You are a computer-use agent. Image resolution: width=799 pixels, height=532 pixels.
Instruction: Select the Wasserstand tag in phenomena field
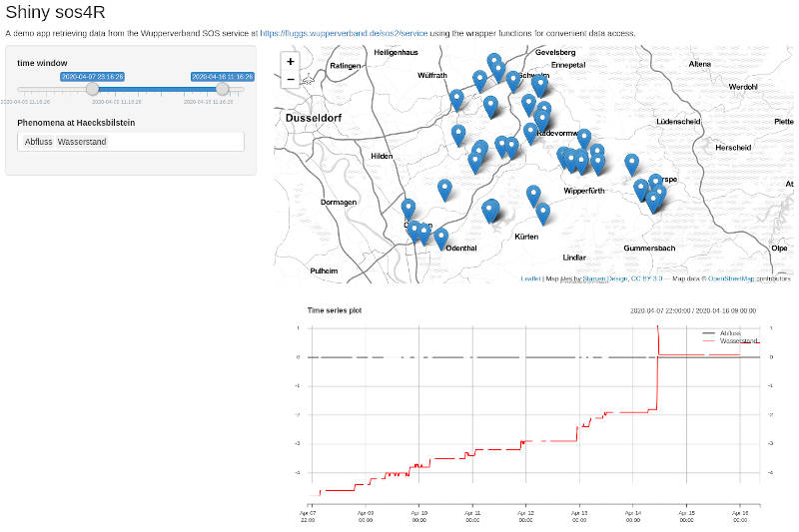[x=82, y=142]
